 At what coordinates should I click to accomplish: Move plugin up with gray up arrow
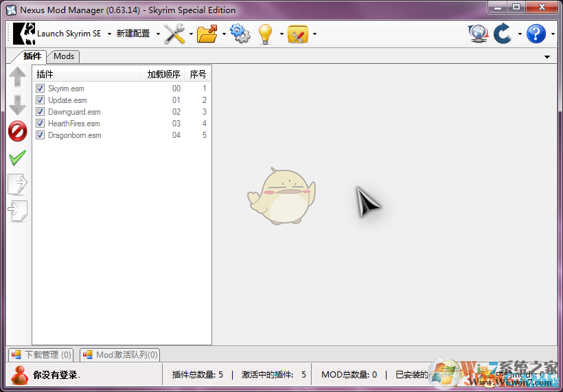tap(18, 77)
